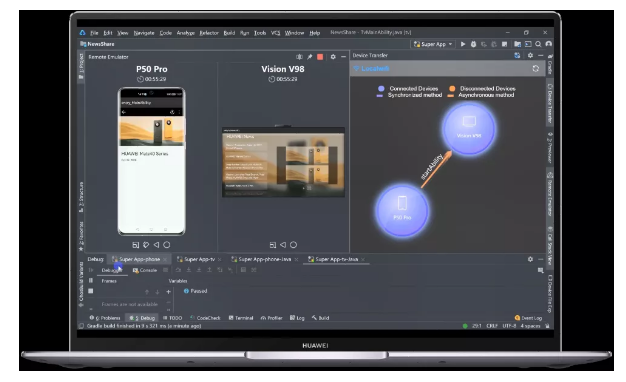Click the Debug bug icon in main toolbar
The width and height of the screenshot is (626, 382).
[473, 44]
